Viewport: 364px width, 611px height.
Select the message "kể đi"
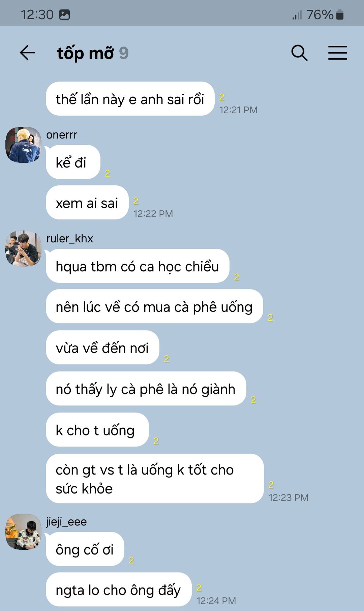[x=73, y=162]
